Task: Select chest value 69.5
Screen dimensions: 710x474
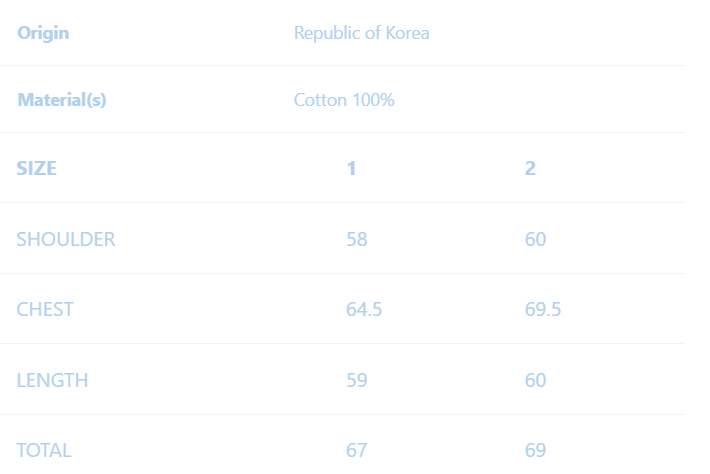Action: point(543,309)
